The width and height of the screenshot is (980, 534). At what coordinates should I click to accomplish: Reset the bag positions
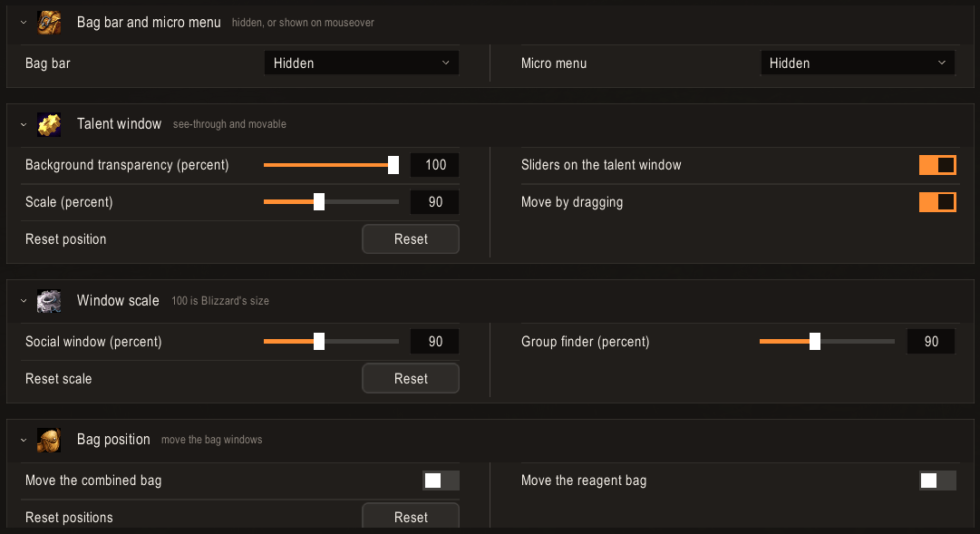tap(411, 517)
